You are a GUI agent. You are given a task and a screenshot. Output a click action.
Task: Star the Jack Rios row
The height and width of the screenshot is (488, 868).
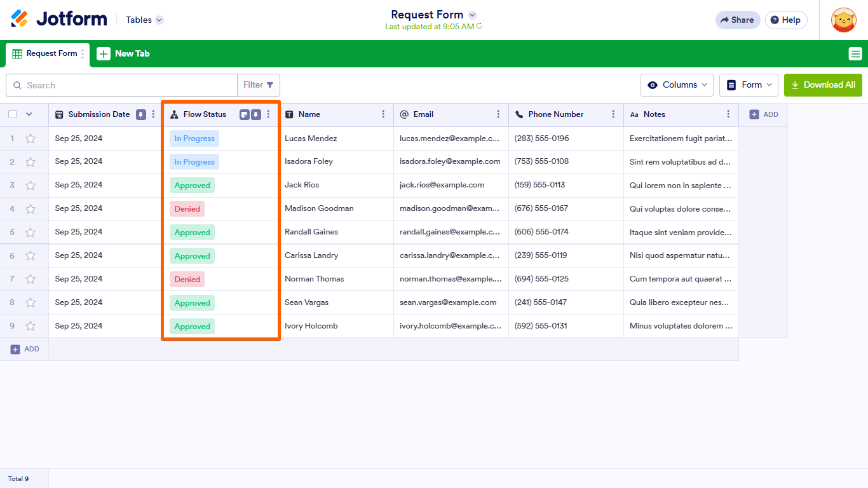30,186
